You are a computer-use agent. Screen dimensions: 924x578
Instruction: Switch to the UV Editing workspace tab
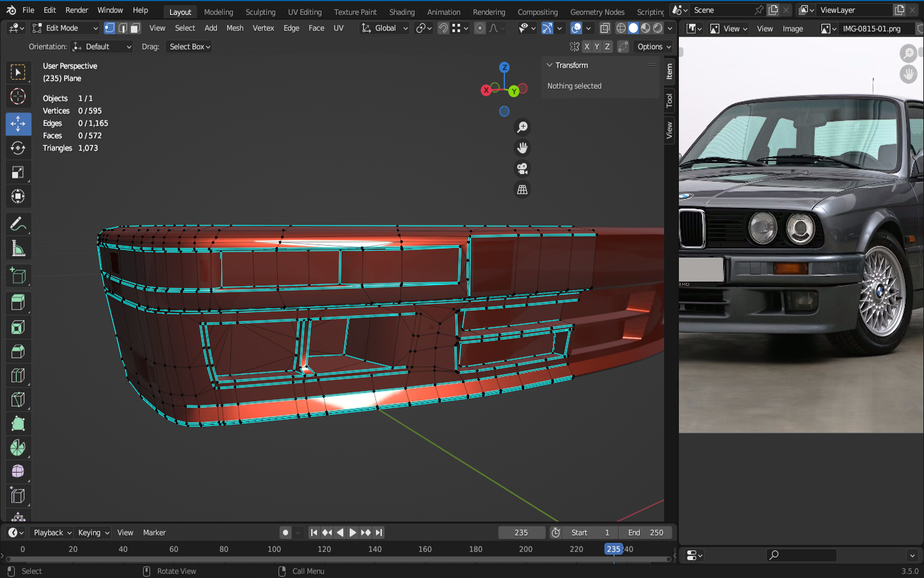(x=305, y=12)
